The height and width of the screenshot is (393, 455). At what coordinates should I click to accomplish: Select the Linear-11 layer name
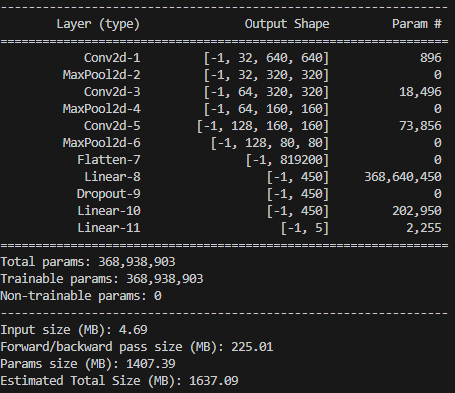[109, 228]
